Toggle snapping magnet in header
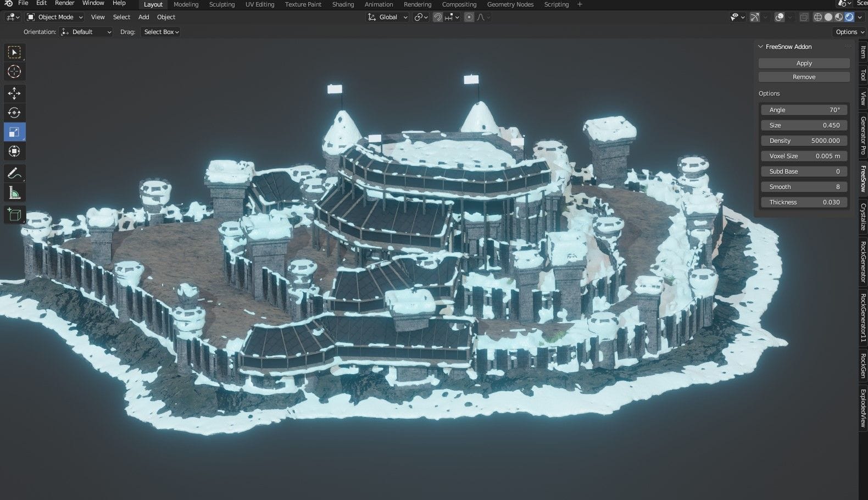Image resolution: width=868 pixels, height=500 pixels. pos(437,17)
